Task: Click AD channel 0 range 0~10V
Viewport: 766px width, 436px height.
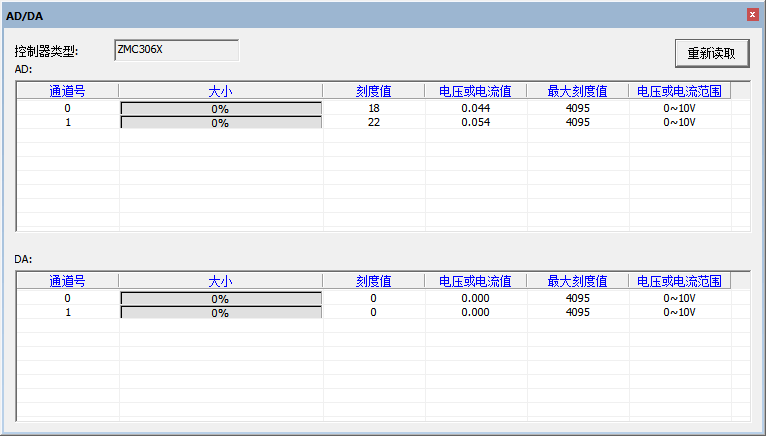Action: click(680, 108)
